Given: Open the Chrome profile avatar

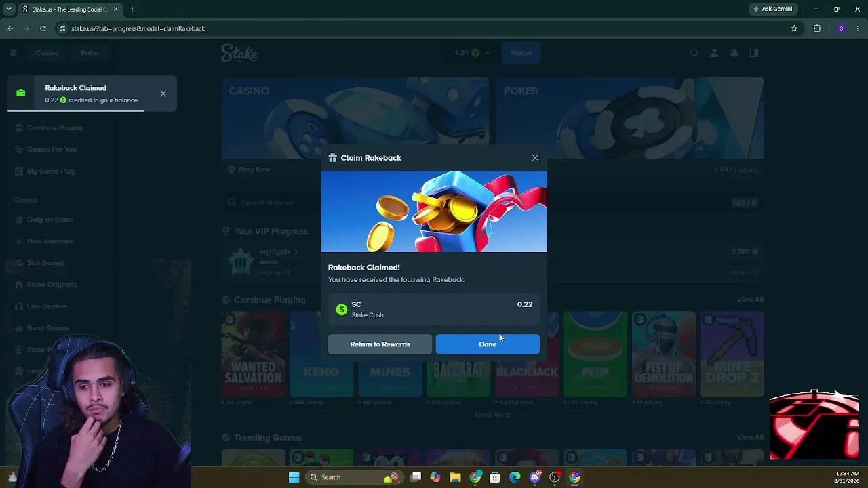Looking at the screenshot, I should [x=842, y=28].
